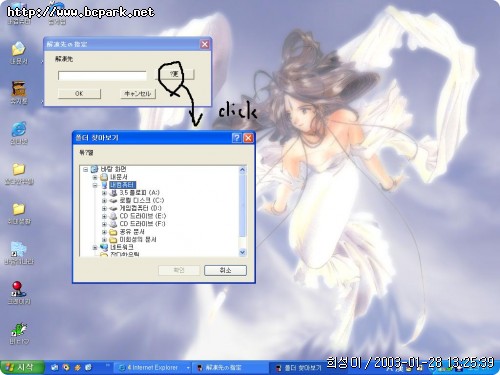Click the folder tree scrollbar down arrow
The height and width of the screenshot is (375, 500).
pyautogui.click(x=242, y=252)
